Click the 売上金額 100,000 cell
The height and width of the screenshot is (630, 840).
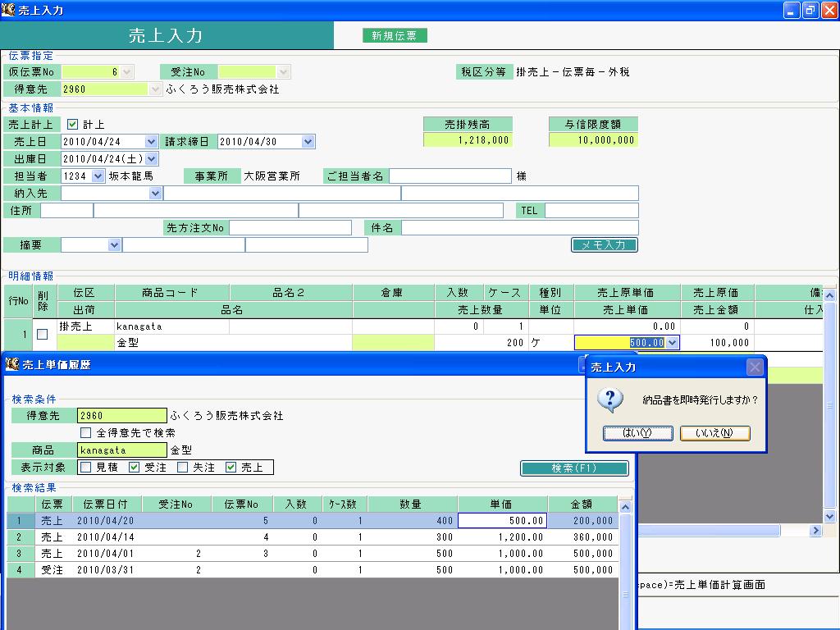pyautogui.click(x=717, y=342)
